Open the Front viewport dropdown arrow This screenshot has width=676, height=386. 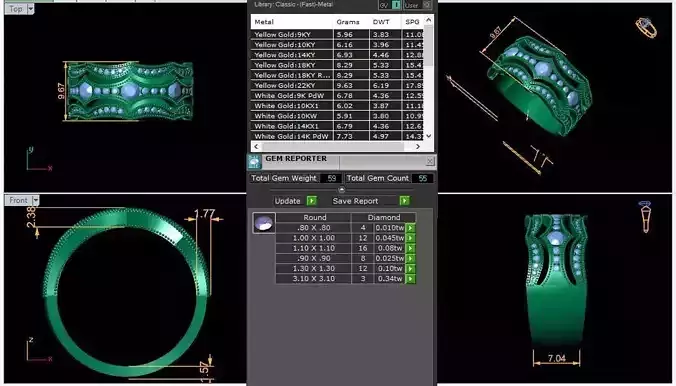click(x=35, y=200)
